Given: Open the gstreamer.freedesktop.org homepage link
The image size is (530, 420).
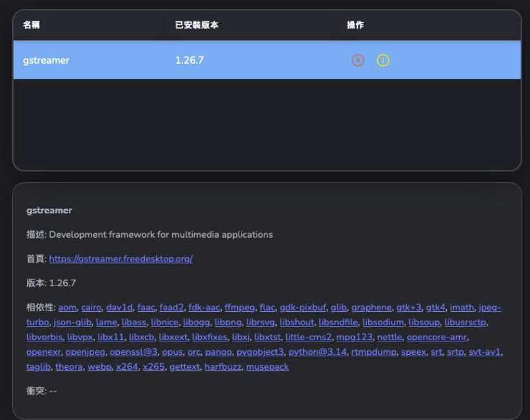Looking at the screenshot, I should [x=121, y=259].
